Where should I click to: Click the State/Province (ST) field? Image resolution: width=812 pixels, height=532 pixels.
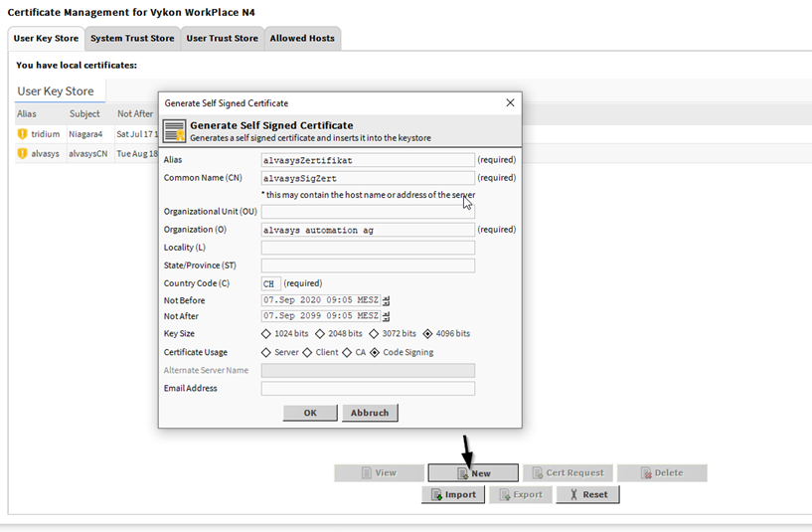click(x=368, y=266)
